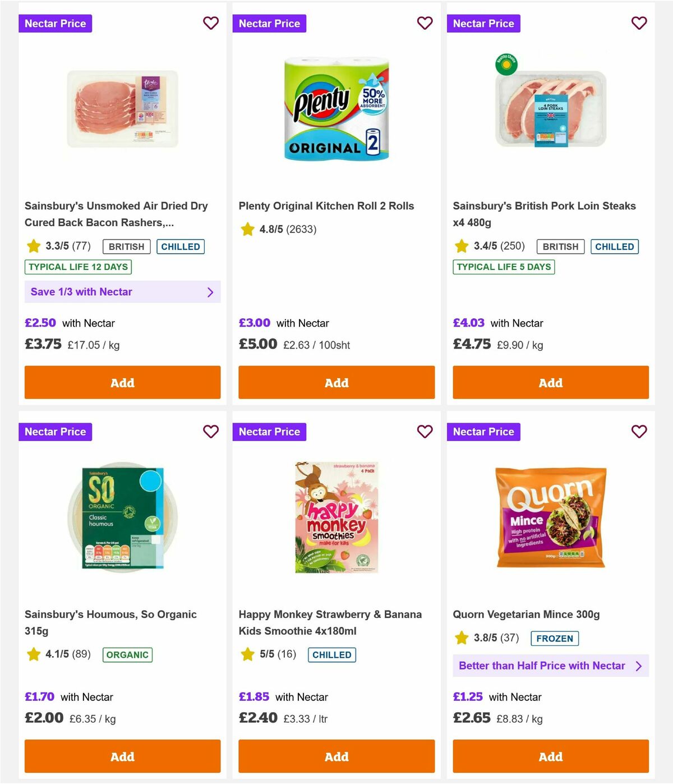Screen dimensions: 673x784
Task: Select the BRITISH tag on the pork steaks
Action: point(560,246)
